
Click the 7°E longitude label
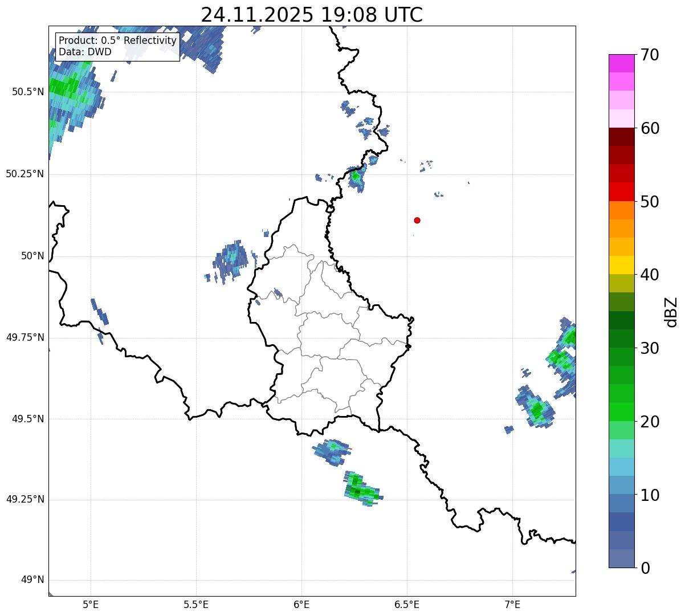tap(512, 604)
